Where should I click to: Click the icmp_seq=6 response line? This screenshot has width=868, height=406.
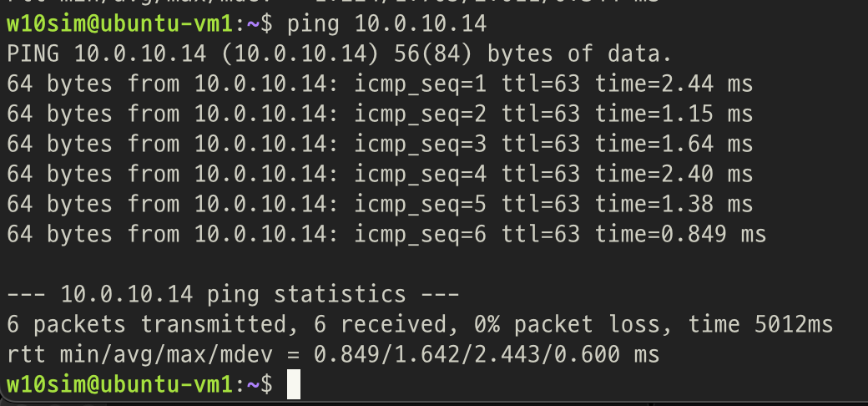coord(386,234)
